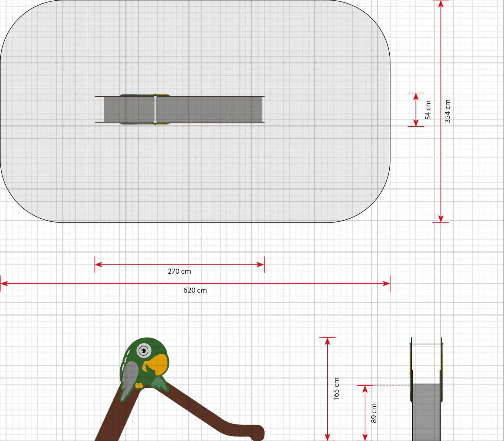Select the 270 cm dimension label
Screen dimensions: 504x441
[179, 271]
